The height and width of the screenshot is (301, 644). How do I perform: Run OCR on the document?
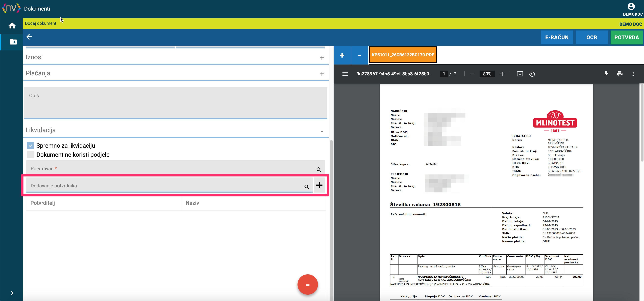pyautogui.click(x=591, y=38)
